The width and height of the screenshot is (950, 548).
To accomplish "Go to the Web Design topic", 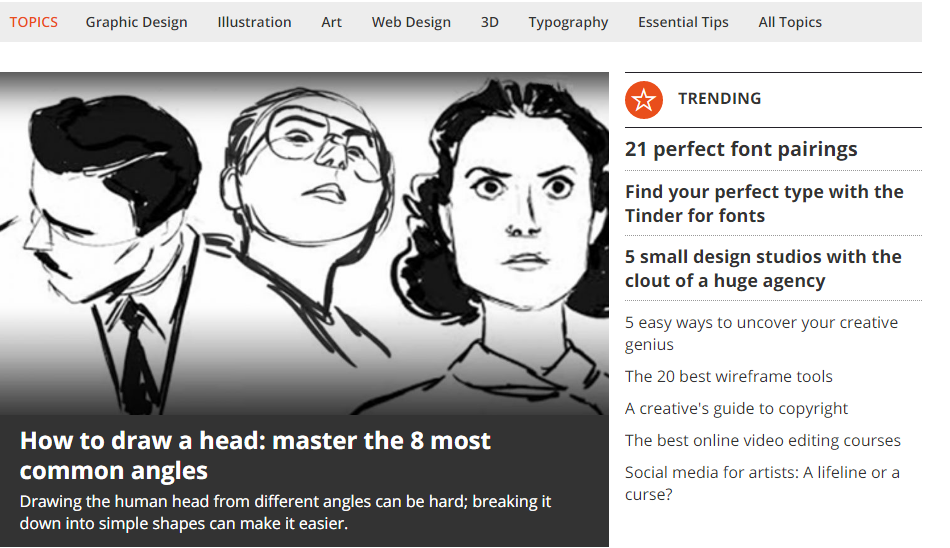I will tap(411, 22).
